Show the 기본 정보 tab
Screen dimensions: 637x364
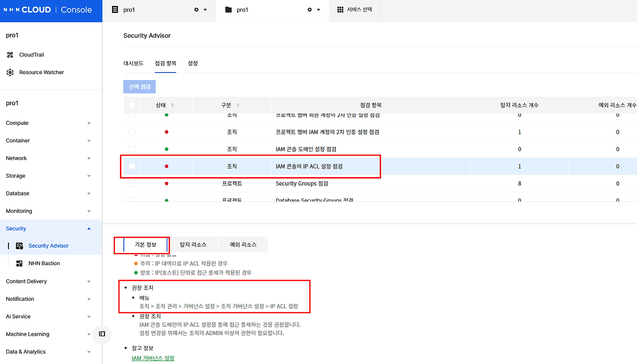click(145, 245)
